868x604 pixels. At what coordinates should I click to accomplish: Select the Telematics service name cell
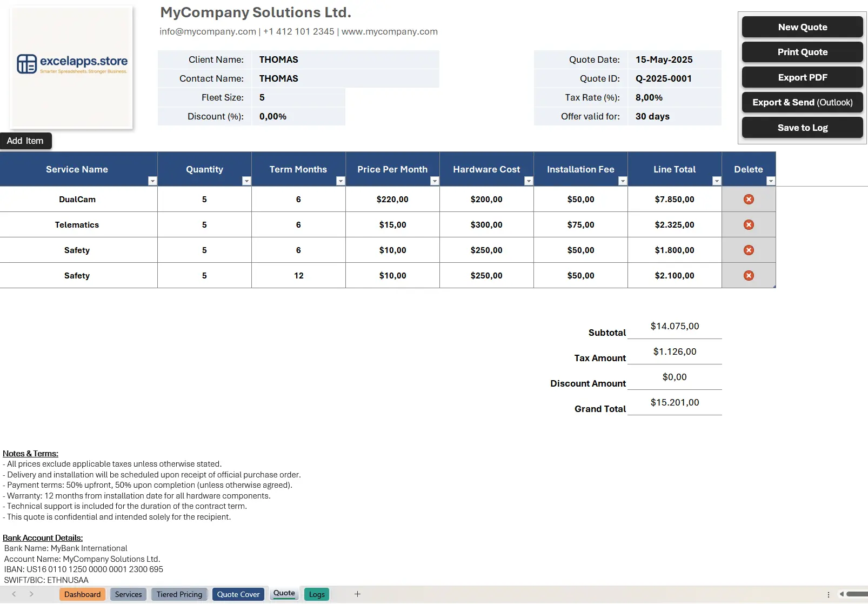point(78,225)
